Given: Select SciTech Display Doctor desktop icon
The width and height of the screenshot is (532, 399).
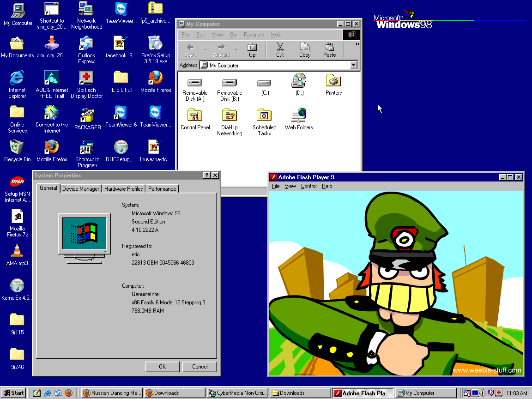Looking at the screenshot, I should click(86, 85).
